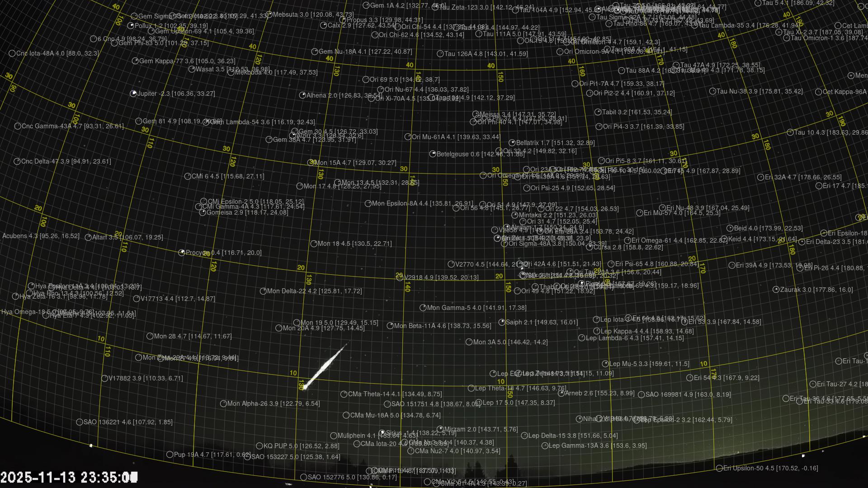Click the bright meteor streak
This screenshot has width=868, height=488.
(325, 366)
